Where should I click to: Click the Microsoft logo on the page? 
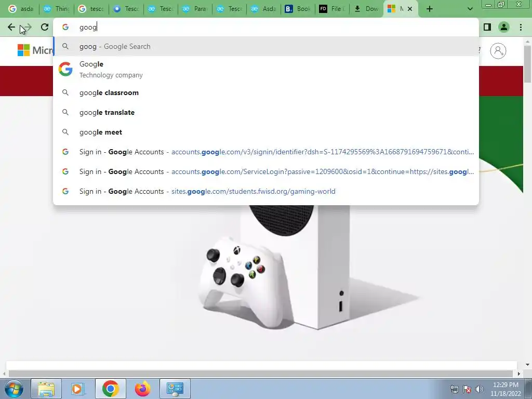tap(35, 50)
